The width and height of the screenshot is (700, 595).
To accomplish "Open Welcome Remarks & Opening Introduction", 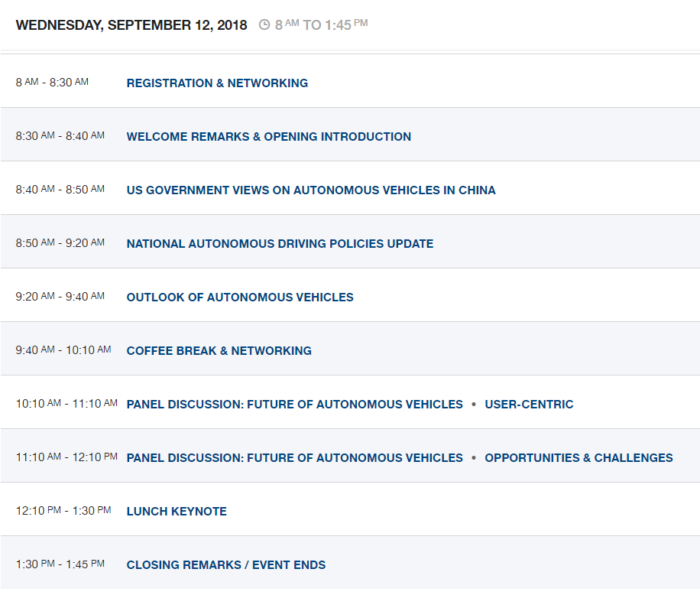I will pyautogui.click(x=269, y=137).
